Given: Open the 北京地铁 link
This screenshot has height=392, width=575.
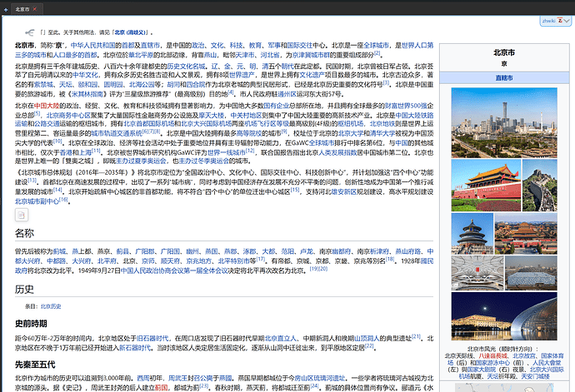Looking at the screenshot, I should (x=382, y=123).
